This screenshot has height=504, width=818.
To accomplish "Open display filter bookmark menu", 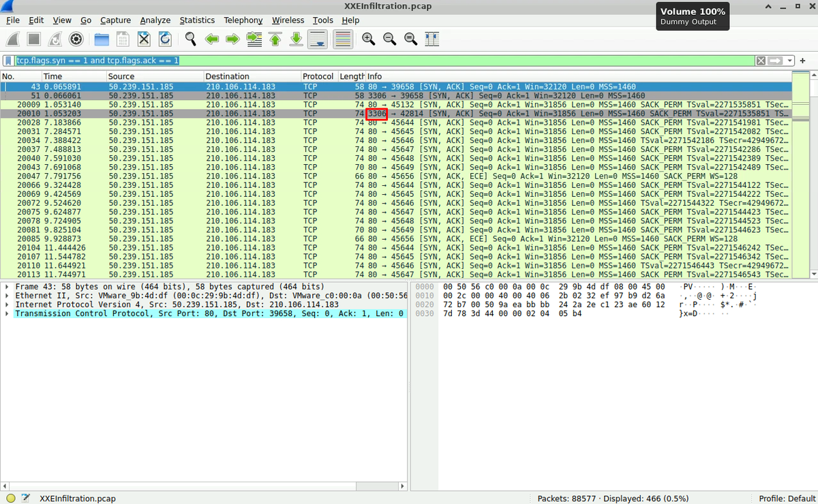I will [9, 61].
